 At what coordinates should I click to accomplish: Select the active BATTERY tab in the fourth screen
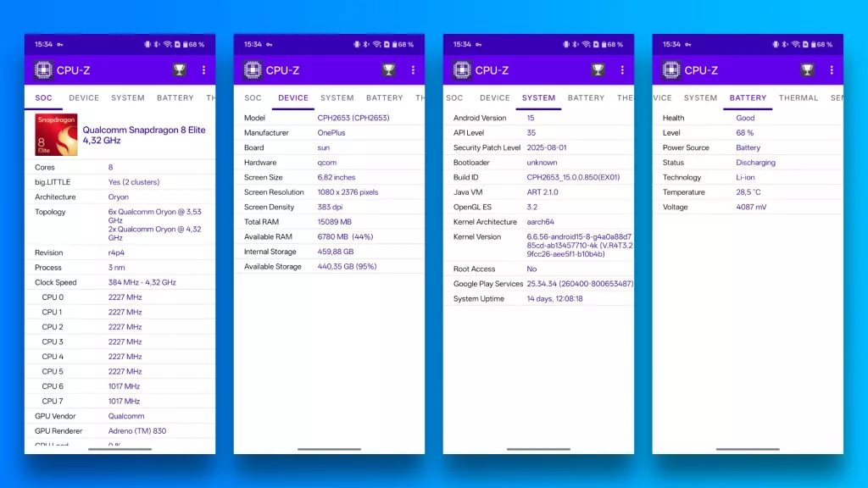748,98
